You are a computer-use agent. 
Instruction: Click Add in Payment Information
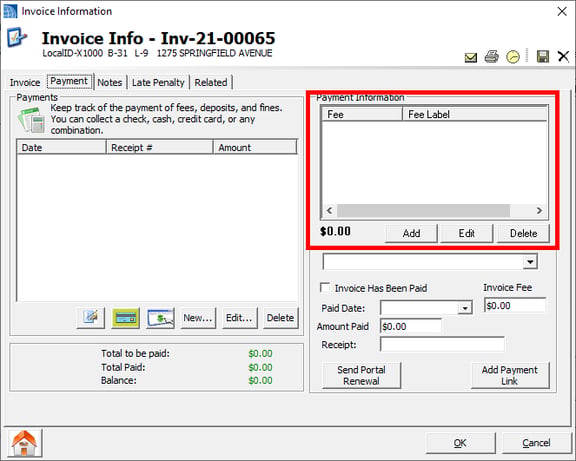[411, 233]
